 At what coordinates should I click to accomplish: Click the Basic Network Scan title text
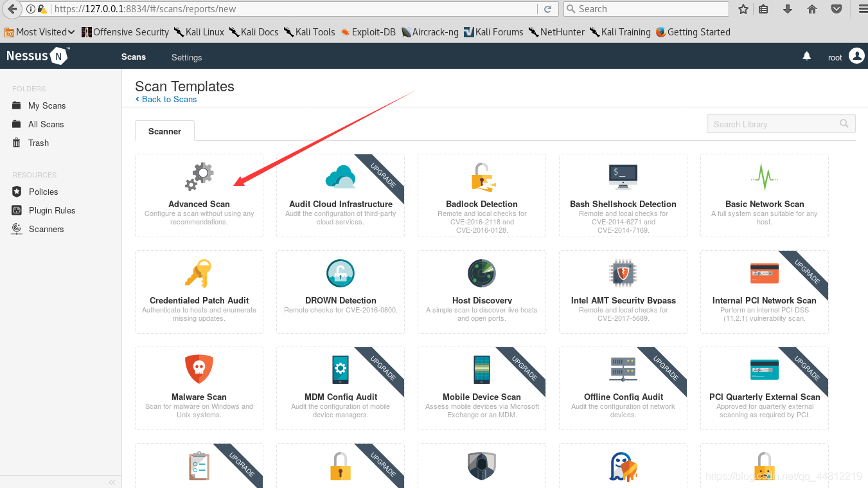tap(765, 204)
